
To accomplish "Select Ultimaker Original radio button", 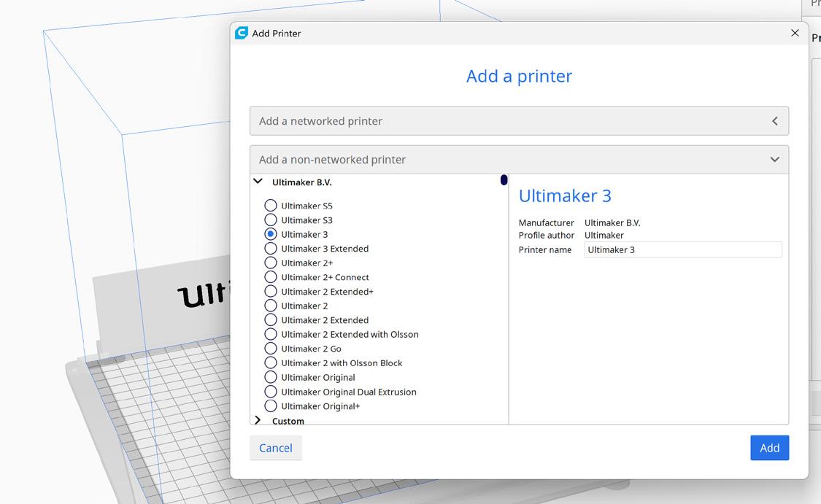I will click(271, 377).
